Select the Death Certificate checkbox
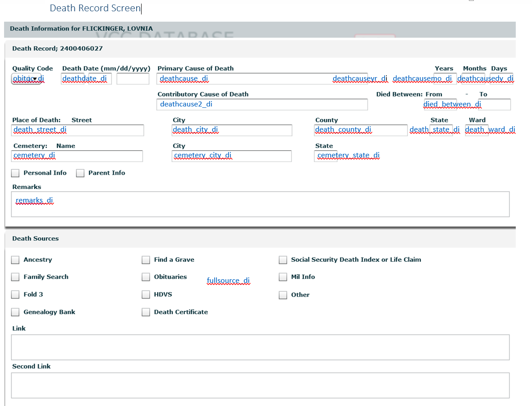Viewport: 532px width, 406px height. coord(146,312)
